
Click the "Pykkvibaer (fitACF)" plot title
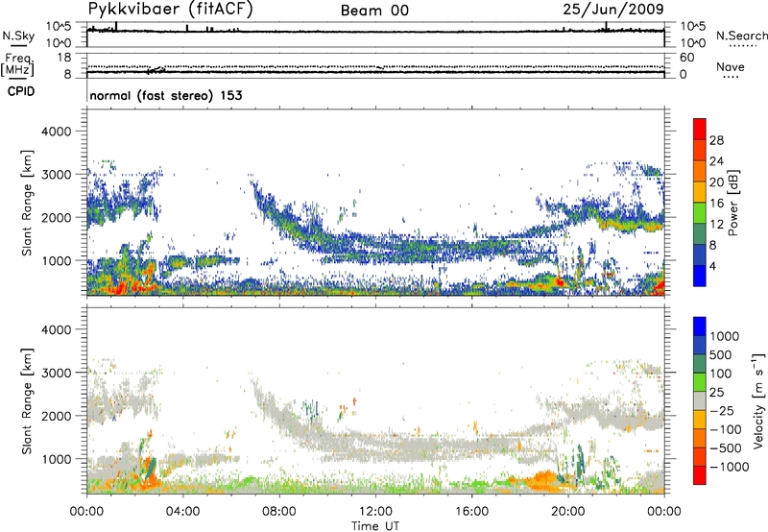pyautogui.click(x=171, y=10)
